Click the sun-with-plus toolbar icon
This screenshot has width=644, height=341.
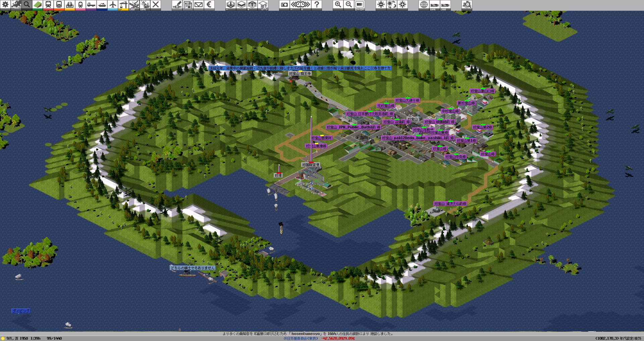point(402,5)
